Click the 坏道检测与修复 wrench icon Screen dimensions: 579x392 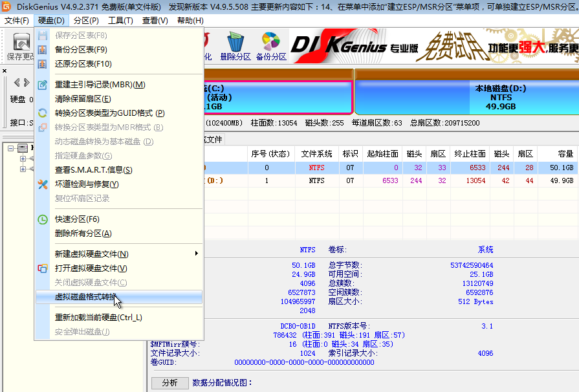click(x=42, y=182)
